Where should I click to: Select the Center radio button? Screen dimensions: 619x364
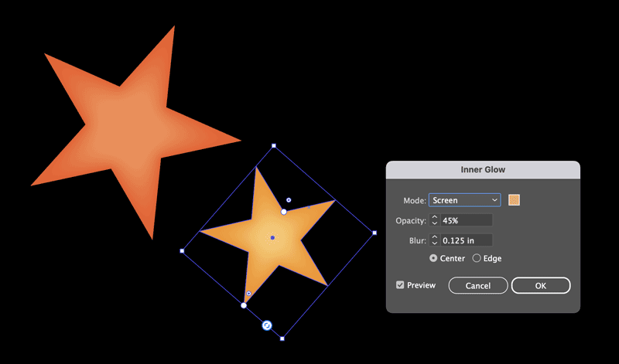[433, 258]
